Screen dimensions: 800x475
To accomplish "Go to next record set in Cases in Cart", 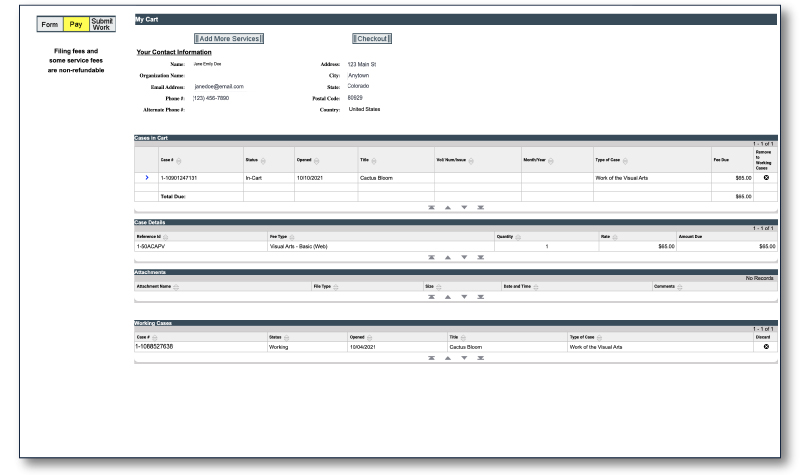I will pos(465,207).
